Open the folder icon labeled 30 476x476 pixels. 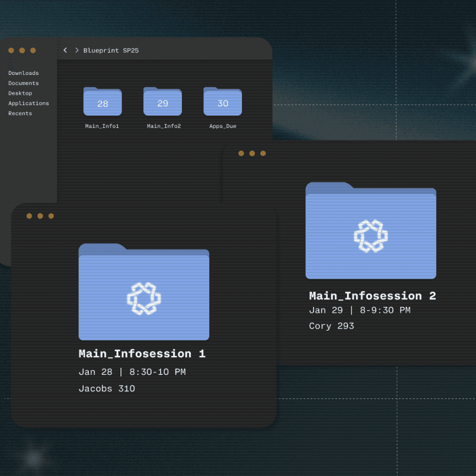[x=223, y=101]
